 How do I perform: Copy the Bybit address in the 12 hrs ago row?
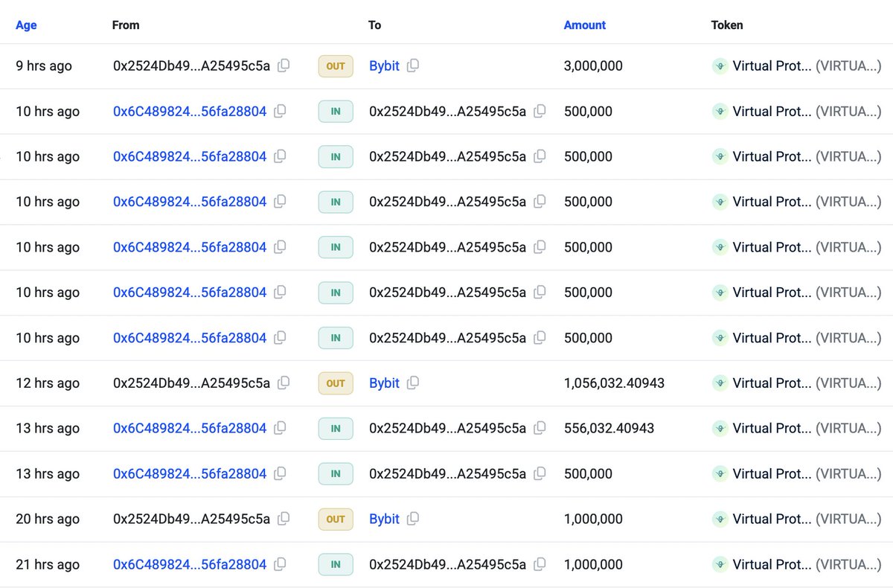point(413,383)
